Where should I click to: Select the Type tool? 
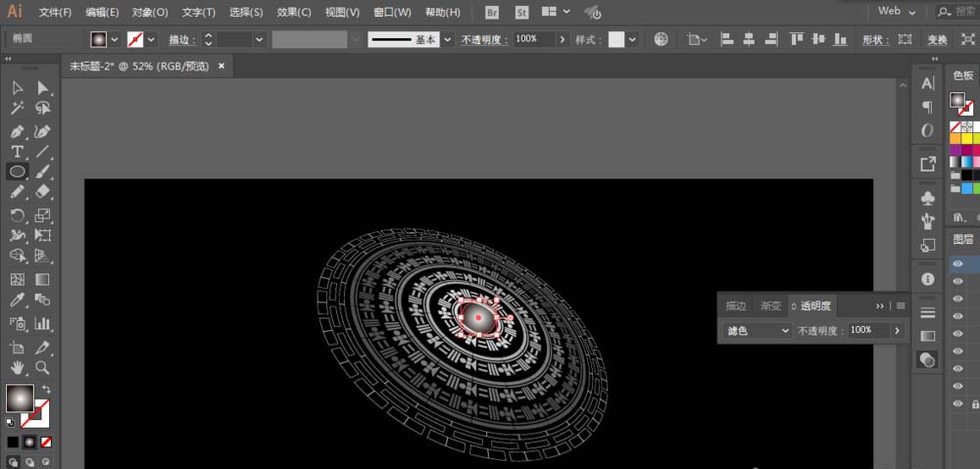[17, 152]
